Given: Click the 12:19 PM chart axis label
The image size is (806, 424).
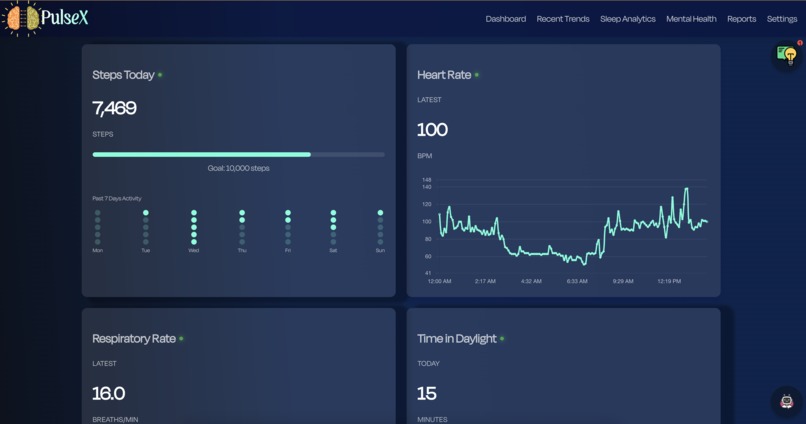Looking at the screenshot, I should pos(669,281).
